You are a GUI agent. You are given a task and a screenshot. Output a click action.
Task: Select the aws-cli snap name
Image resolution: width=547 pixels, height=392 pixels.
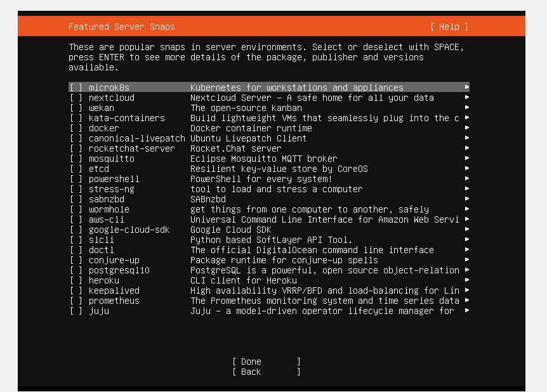point(107,219)
